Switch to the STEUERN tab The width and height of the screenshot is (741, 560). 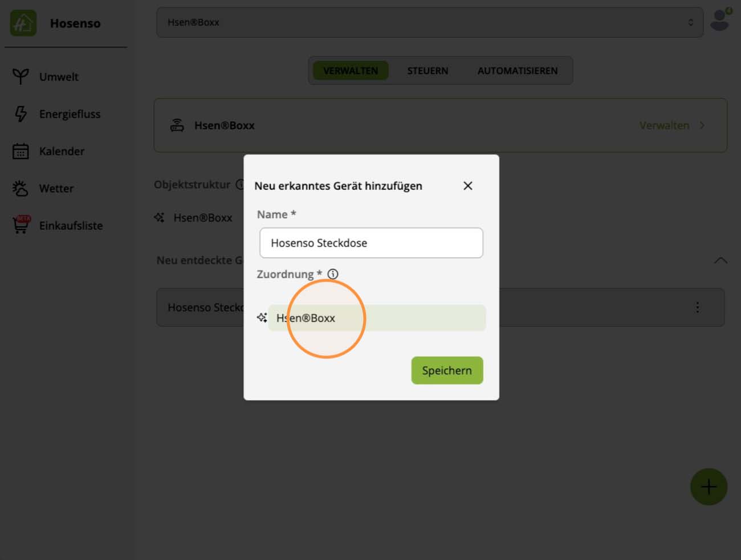pos(427,71)
